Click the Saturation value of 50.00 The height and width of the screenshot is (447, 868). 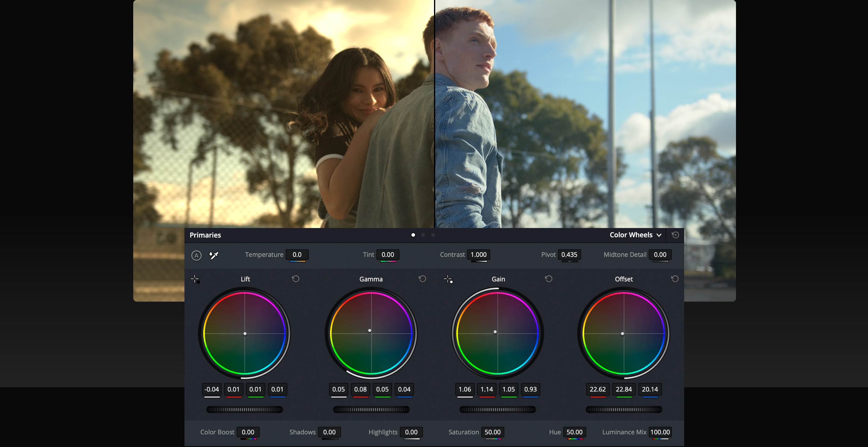(x=493, y=432)
